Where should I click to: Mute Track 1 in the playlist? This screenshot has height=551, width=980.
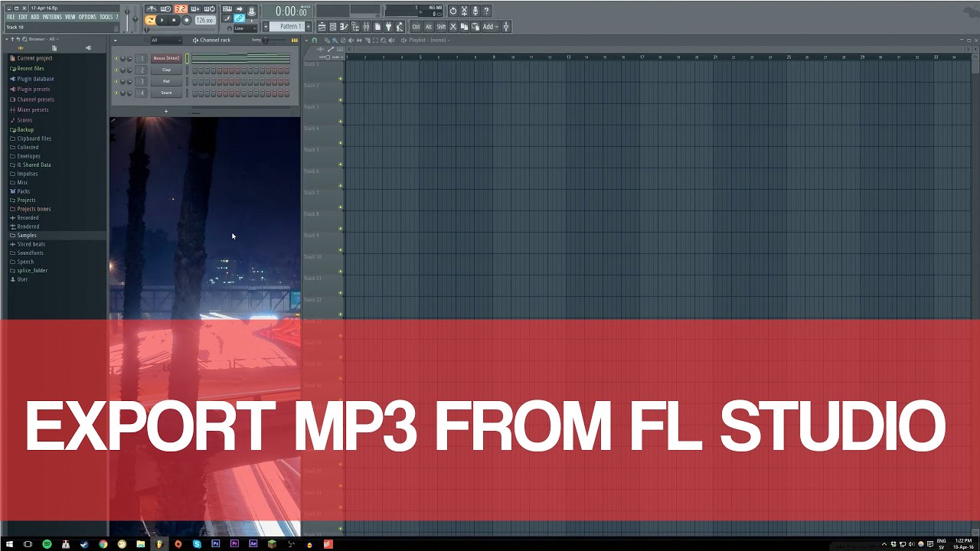coord(341,79)
